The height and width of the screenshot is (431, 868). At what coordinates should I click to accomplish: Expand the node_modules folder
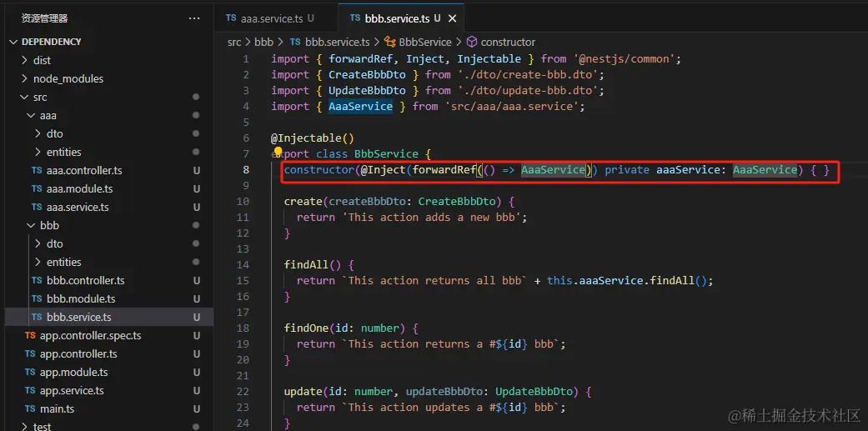(68, 78)
